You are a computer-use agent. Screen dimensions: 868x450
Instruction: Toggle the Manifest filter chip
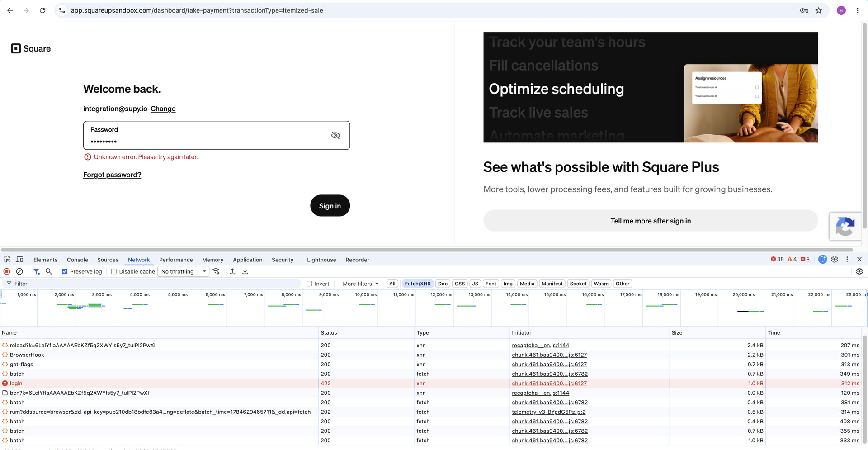(x=552, y=284)
